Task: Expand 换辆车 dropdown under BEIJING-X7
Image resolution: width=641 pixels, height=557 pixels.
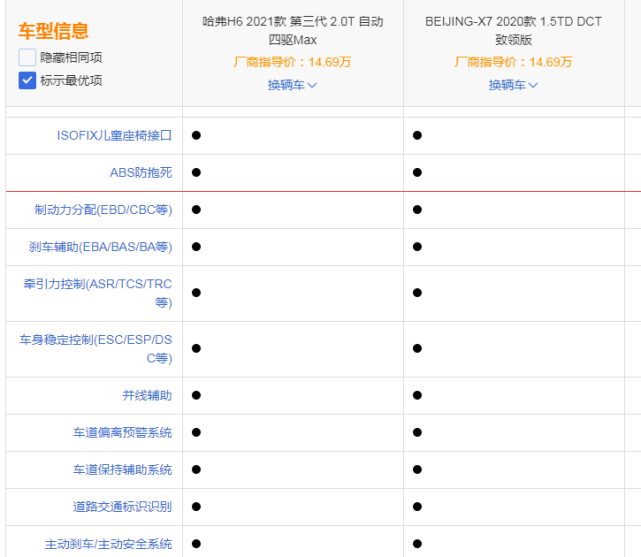Action: coord(513,85)
